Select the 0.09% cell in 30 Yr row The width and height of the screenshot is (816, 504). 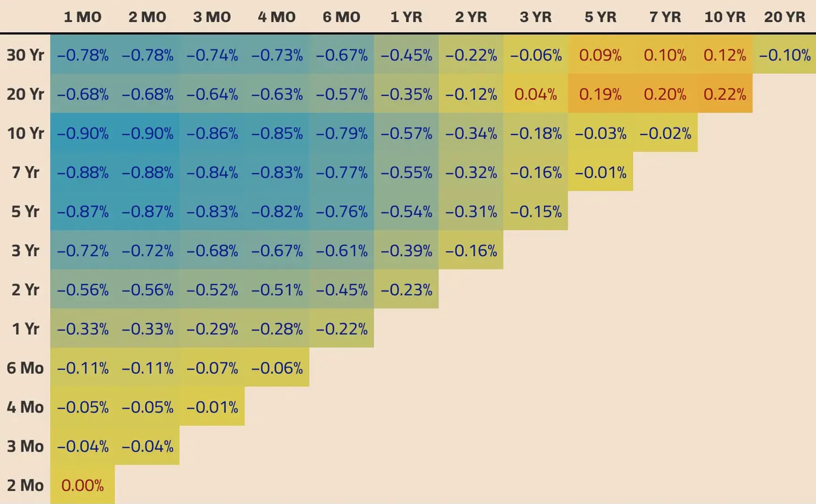[x=600, y=55]
